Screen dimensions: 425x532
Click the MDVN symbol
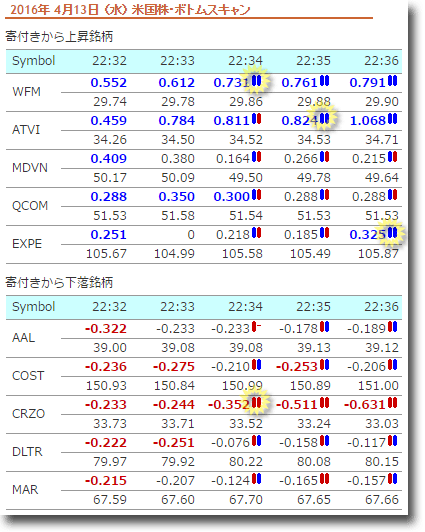(30, 168)
